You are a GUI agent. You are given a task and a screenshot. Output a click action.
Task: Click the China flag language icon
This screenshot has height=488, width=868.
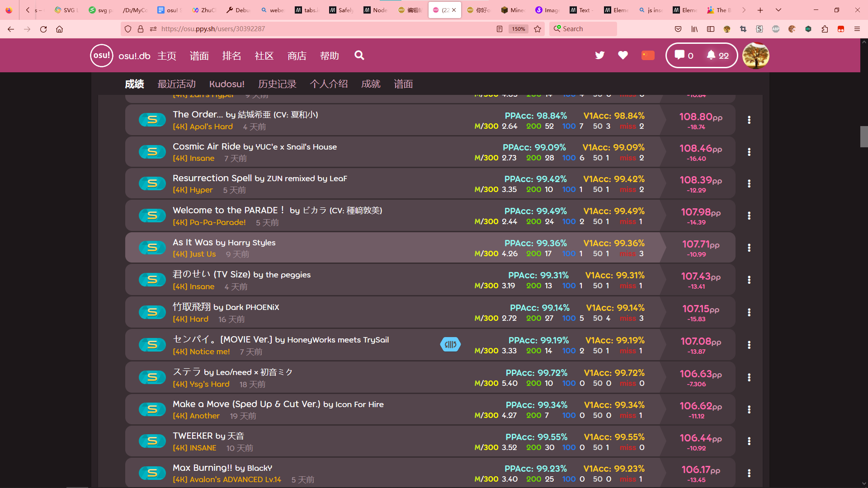648,55
